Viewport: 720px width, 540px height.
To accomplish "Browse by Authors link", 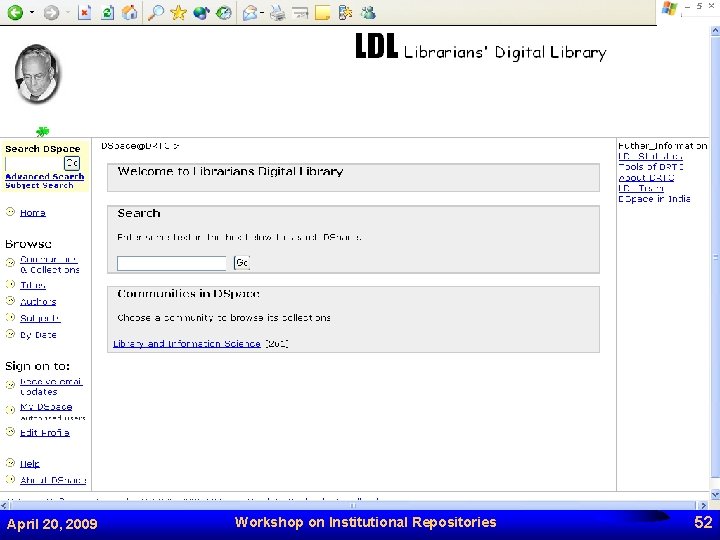I will pyautogui.click(x=38, y=302).
